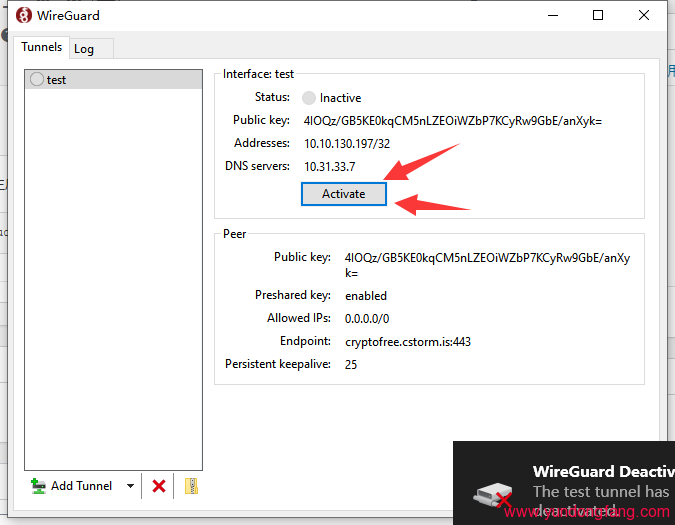Select the Tunnels tab
The width and height of the screenshot is (675, 525).
[x=41, y=47]
